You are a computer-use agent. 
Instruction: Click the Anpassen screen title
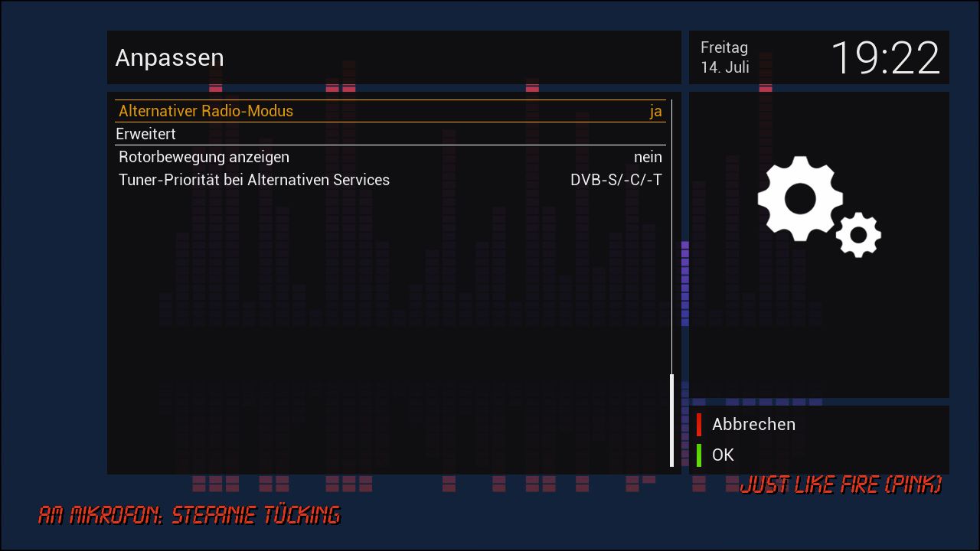click(x=169, y=57)
